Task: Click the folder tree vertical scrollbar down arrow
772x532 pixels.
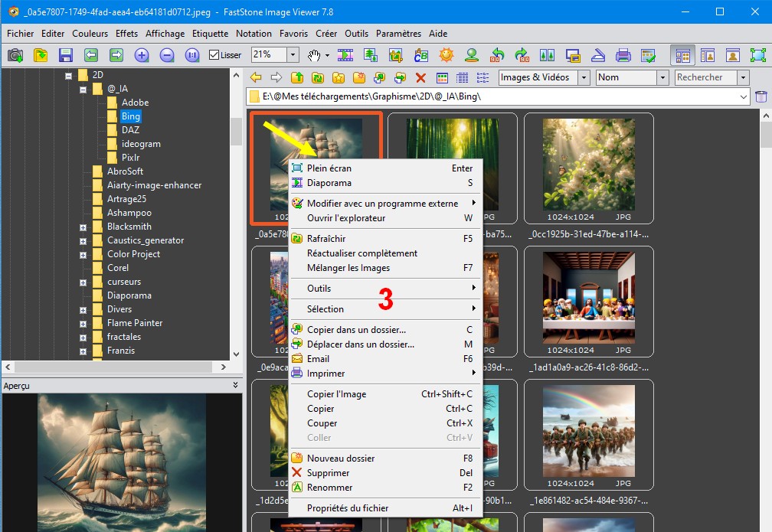Action: coord(236,354)
